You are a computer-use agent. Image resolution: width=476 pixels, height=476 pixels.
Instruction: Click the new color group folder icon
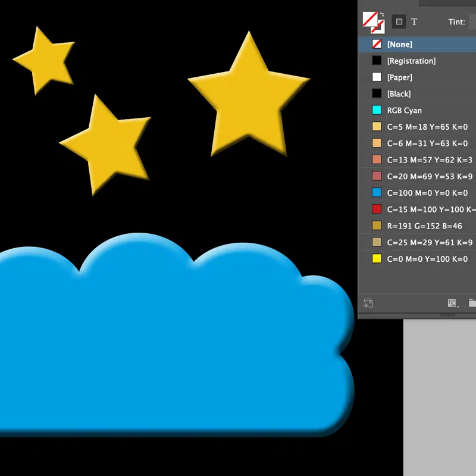(x=472, y=303)
